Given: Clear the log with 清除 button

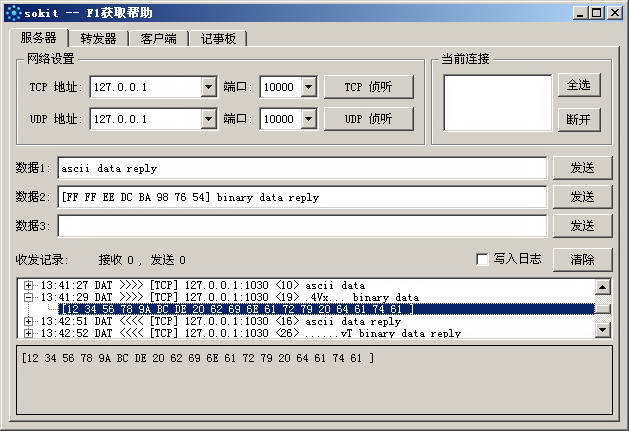Looking at the screenshot, I should (x=582, y=260).
